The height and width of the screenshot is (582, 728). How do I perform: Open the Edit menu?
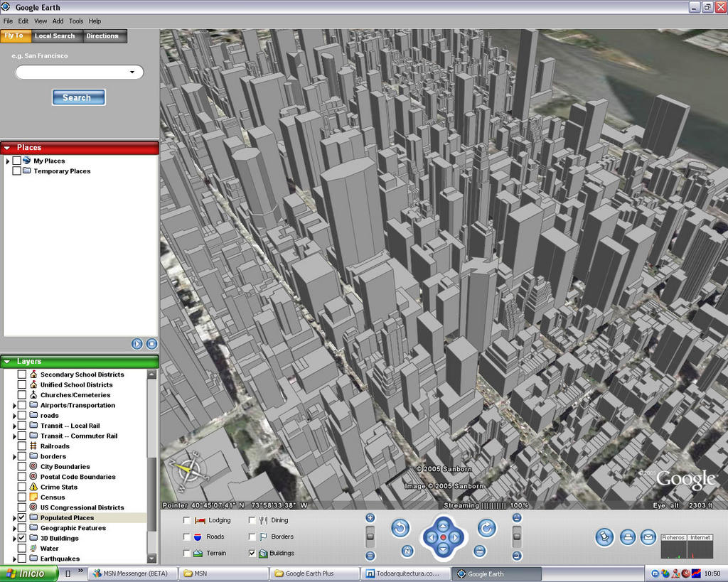coord(23,21)
